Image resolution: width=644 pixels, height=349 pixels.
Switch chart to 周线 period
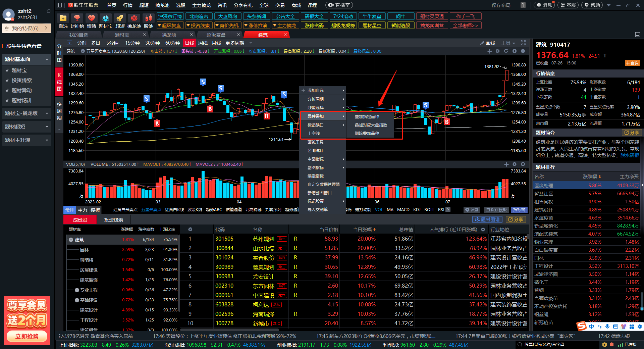point(203,43)
